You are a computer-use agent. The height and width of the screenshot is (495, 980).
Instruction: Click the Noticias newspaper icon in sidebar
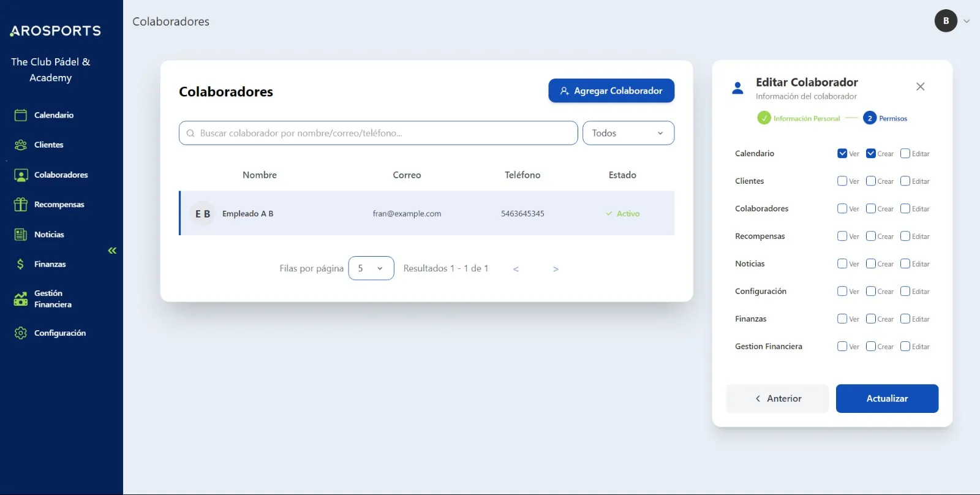tap(21, 235)
